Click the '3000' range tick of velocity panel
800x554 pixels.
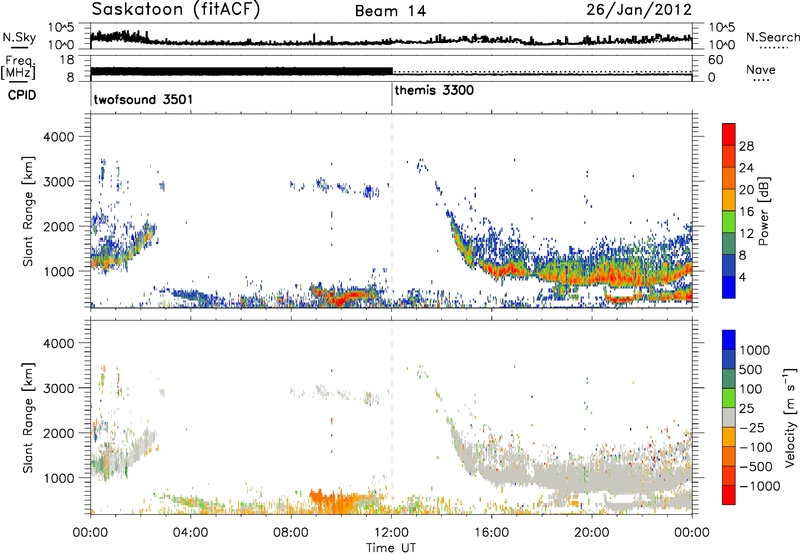tap(59, 388)
